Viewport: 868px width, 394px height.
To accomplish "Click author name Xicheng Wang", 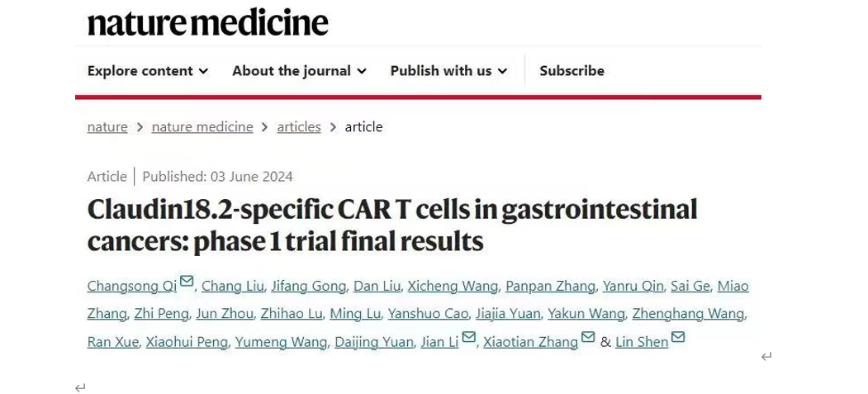I will (453, 287).
